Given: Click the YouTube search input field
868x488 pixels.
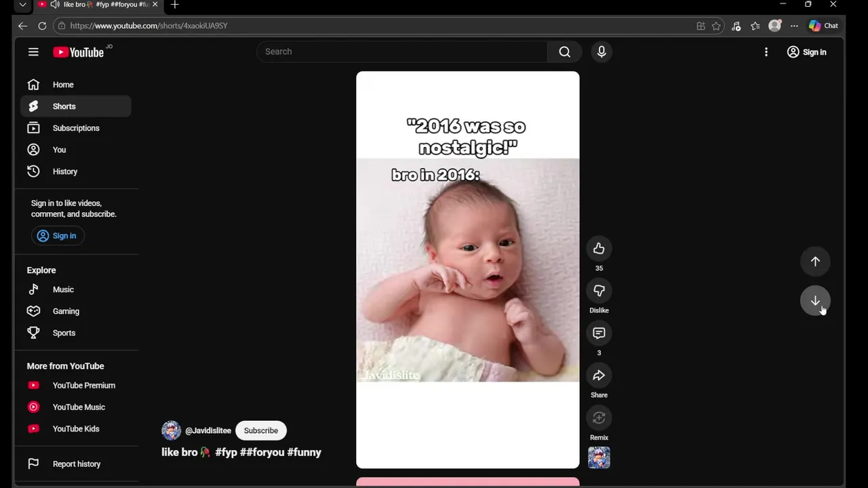Looking at the screenshot, I should (401, 52).
